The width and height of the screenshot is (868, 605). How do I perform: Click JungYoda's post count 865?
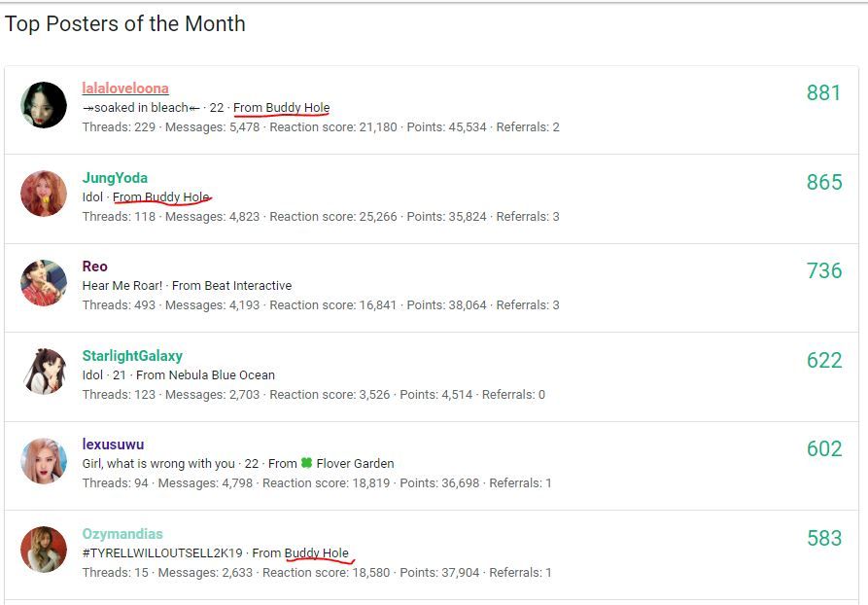[824, 182]
